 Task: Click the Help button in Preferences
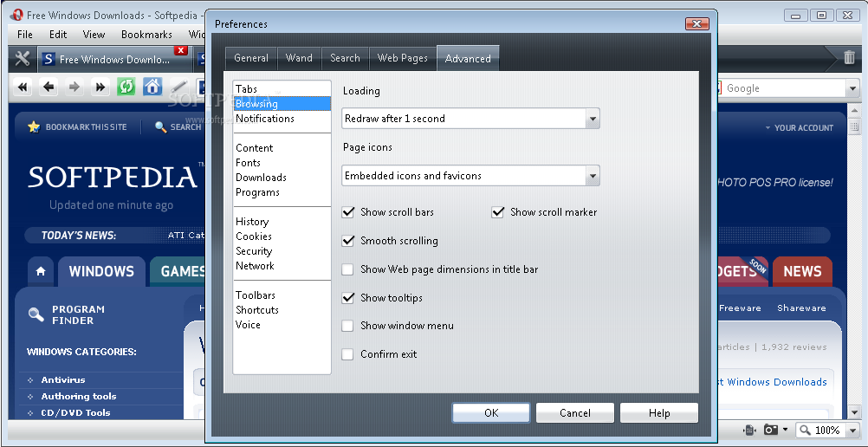[659, 413]
